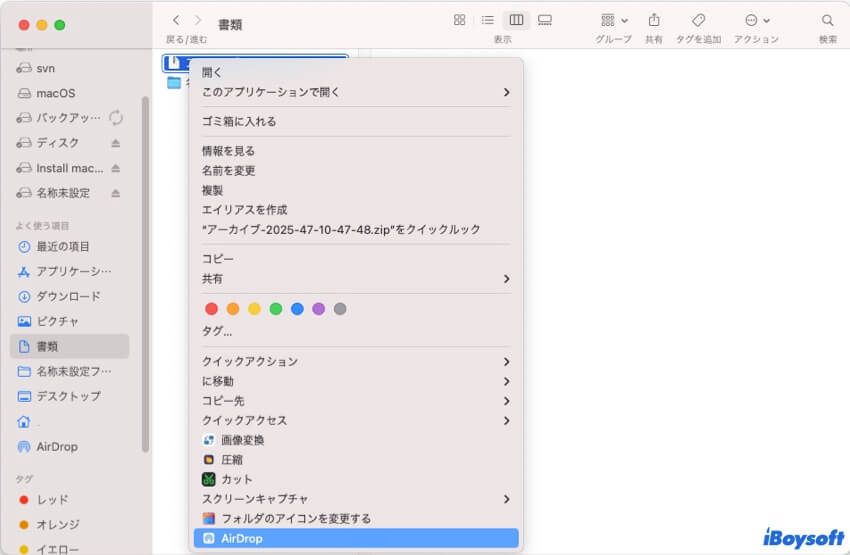Select the オレンジ tag in sidebar
The image size is (850, 555).
[x=69, y=525]
